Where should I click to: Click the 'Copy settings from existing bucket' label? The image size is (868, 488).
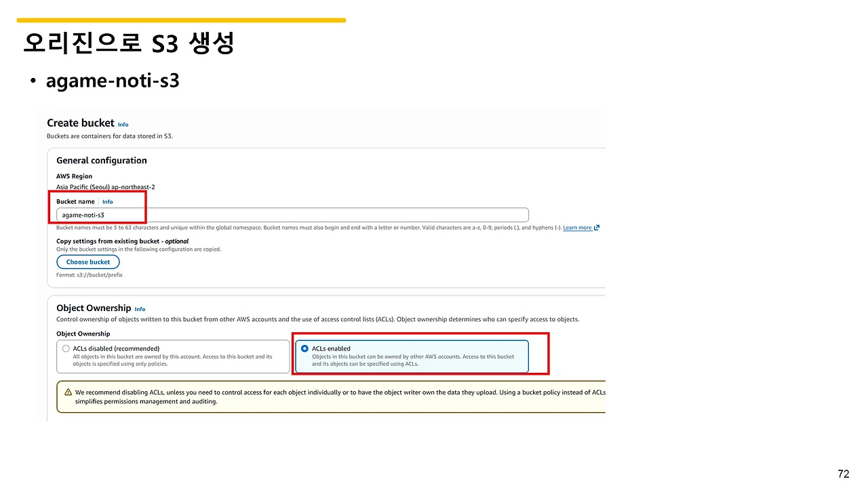pyautogui.click(x=123, y=241)
